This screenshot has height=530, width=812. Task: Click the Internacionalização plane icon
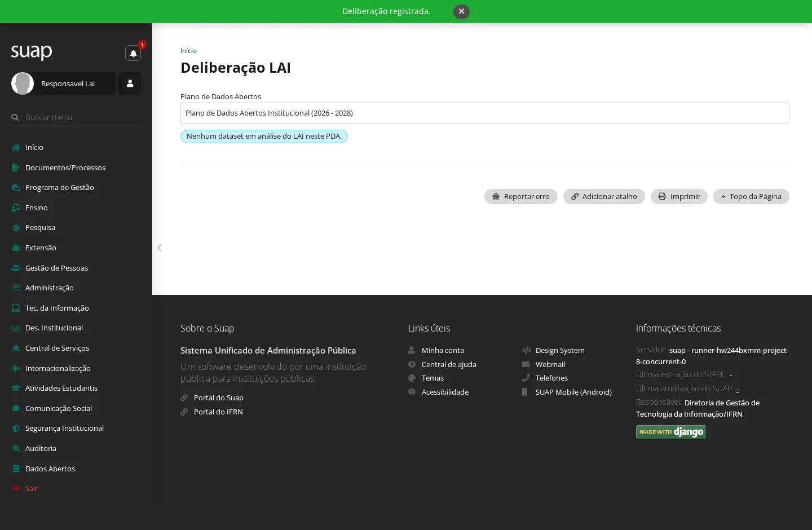[16, 368]
